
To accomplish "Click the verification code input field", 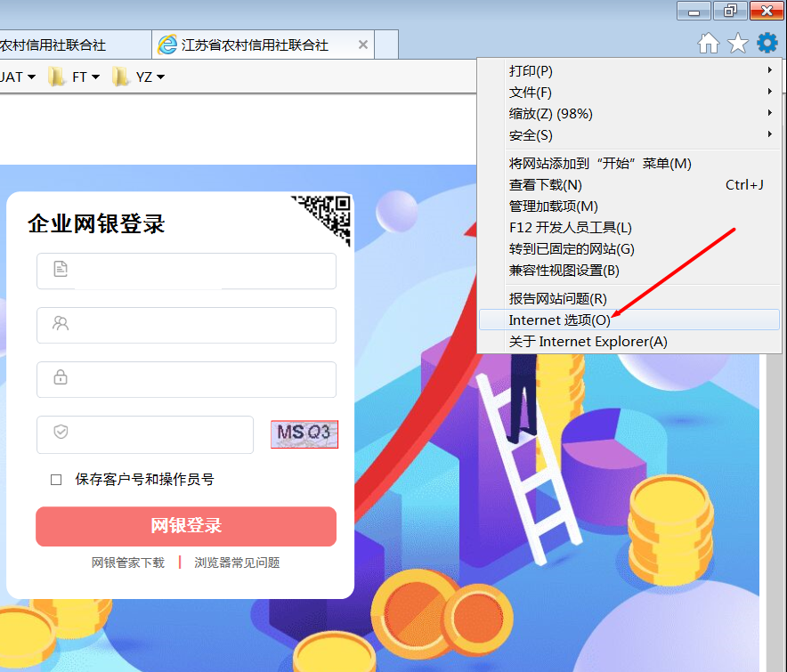I will pos(145,434).
